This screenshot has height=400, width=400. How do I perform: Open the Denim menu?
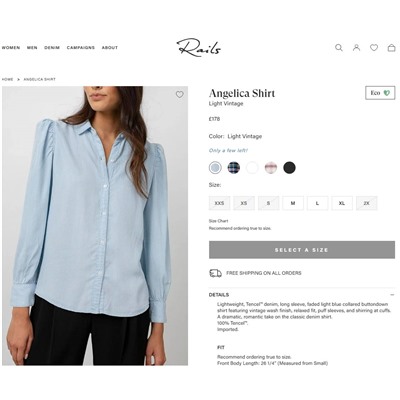pos(52,48)
